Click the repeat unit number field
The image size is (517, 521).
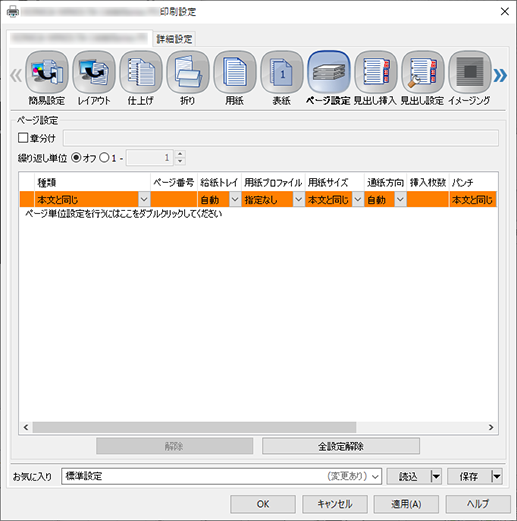pyautogui.click(x=149, y=158)
